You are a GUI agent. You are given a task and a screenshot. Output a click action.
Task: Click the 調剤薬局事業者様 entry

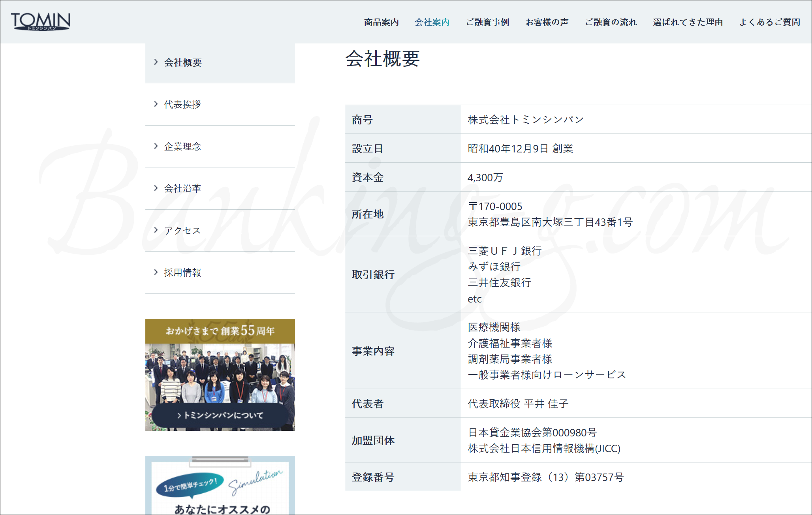(510, 359)
